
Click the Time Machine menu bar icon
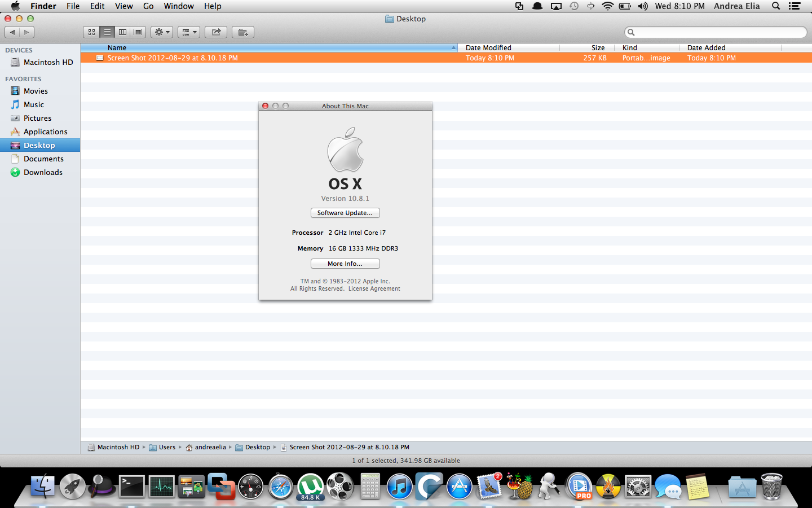coord(574,6)
